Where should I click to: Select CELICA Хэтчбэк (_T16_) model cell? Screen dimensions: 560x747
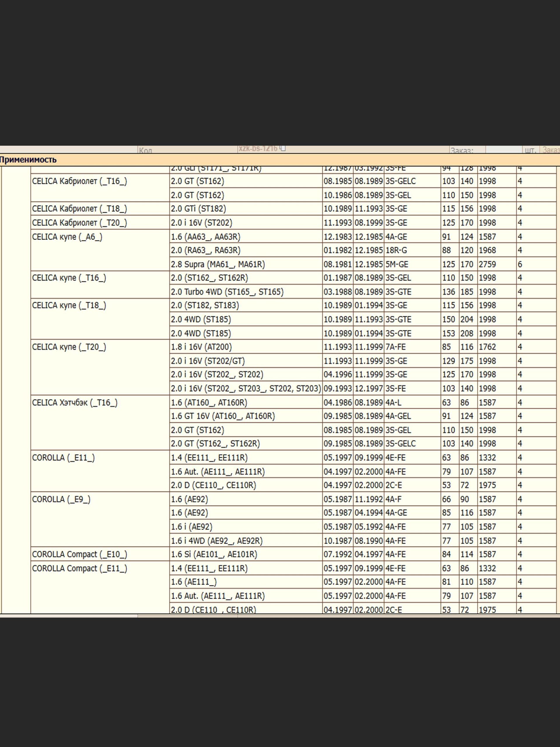point(75,403)
